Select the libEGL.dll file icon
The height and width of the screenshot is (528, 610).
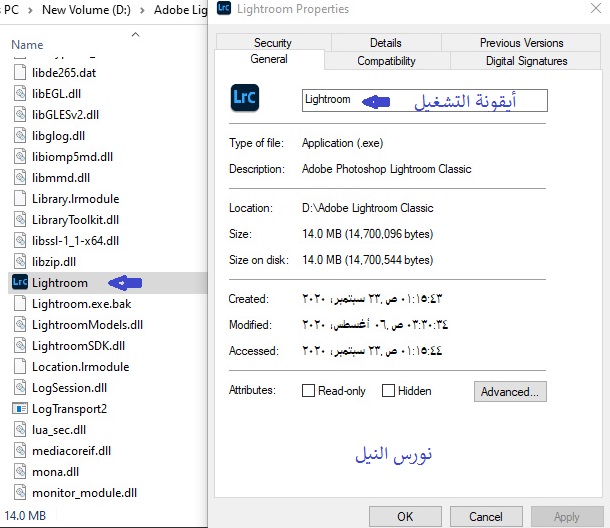point(20,93)
